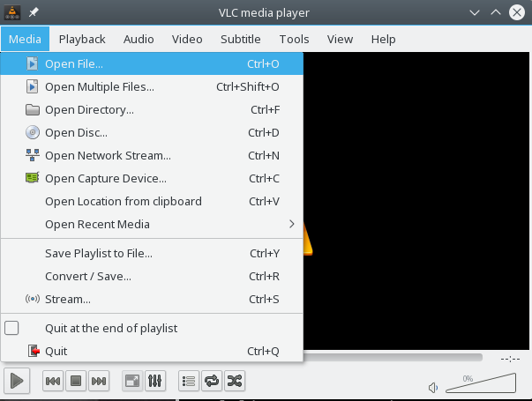
Task: Mute audio via speaker icon
Action: (433, 388)
